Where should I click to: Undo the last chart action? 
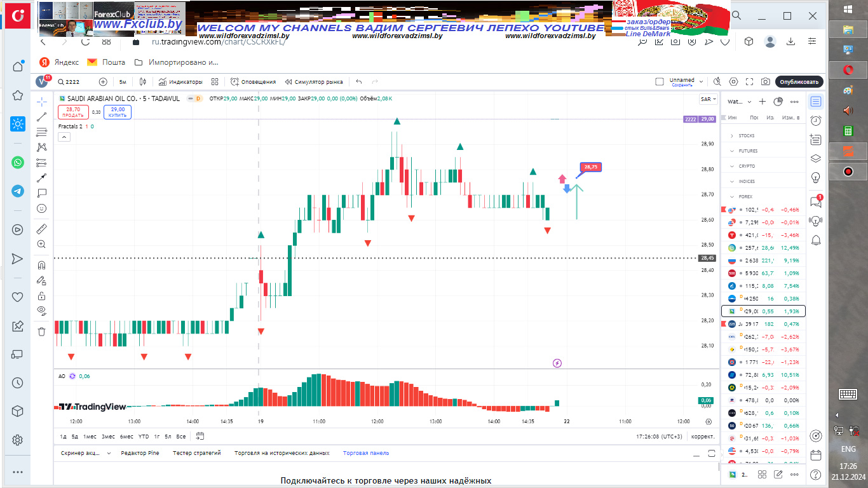coord(359,82)
